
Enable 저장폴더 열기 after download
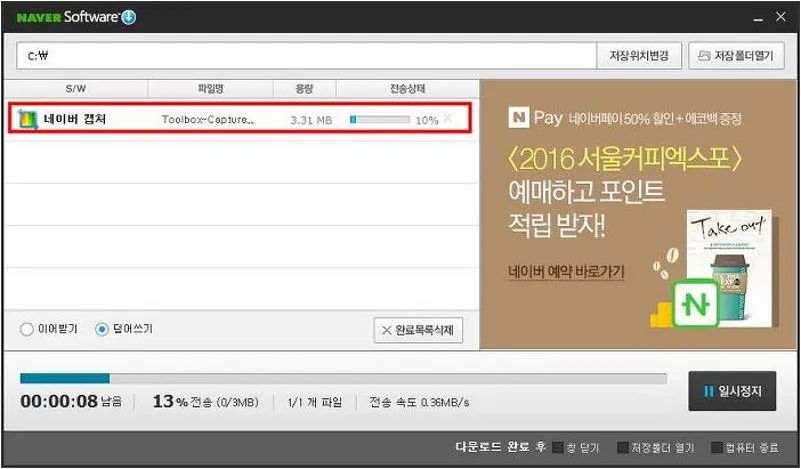pos(623,448)
